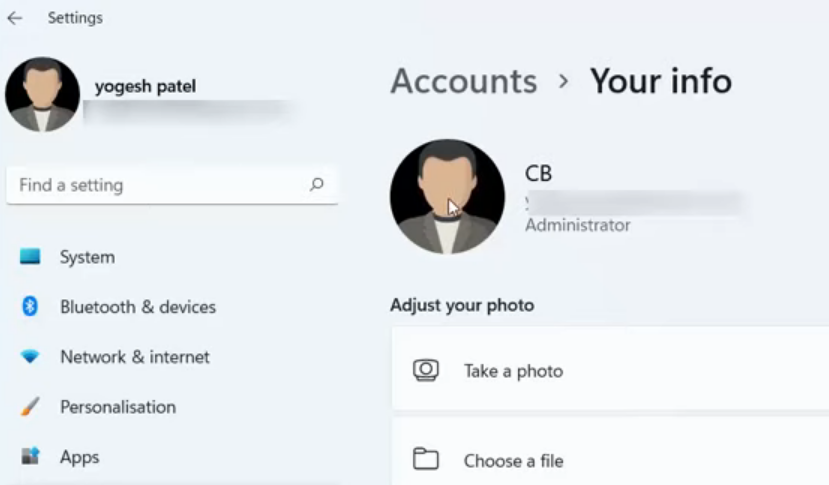The image size is (829, 485).
Task: Click the Bluetooth icon in sidebar
Action: click(x=30, y=307)
